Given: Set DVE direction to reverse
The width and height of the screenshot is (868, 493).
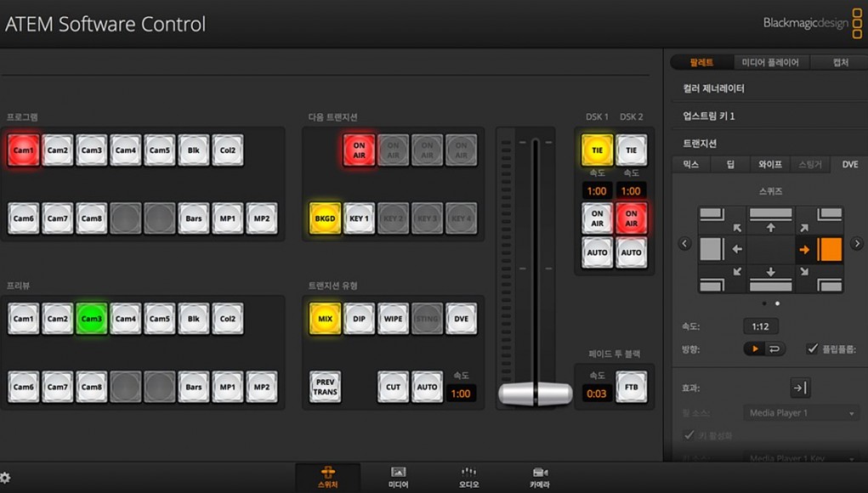Looking at the screenshot, I should coord(774,349).
